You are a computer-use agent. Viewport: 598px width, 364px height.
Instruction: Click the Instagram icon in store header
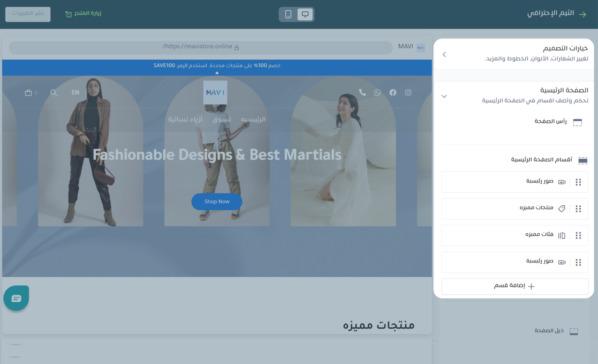pos(408,93)
